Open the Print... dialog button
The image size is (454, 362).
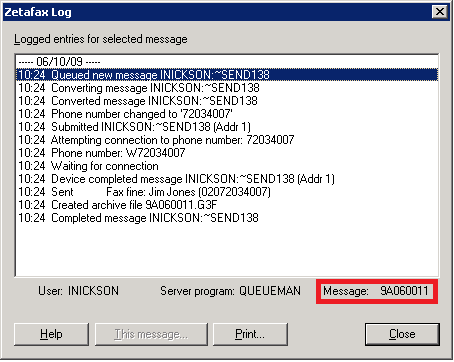tap(250, 334)
